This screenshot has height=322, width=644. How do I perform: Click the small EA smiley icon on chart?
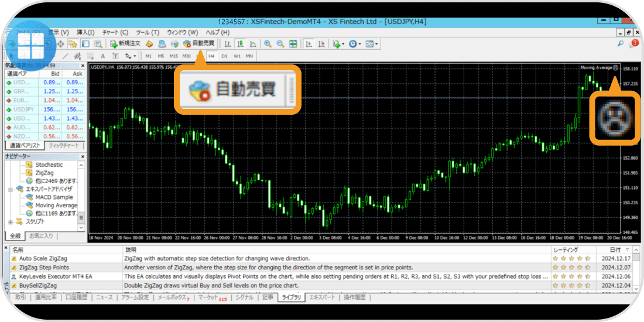(x=615, y=67)
